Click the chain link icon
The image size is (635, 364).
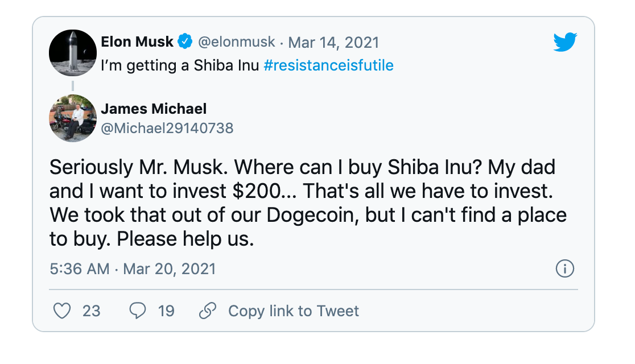pos(208,311)
